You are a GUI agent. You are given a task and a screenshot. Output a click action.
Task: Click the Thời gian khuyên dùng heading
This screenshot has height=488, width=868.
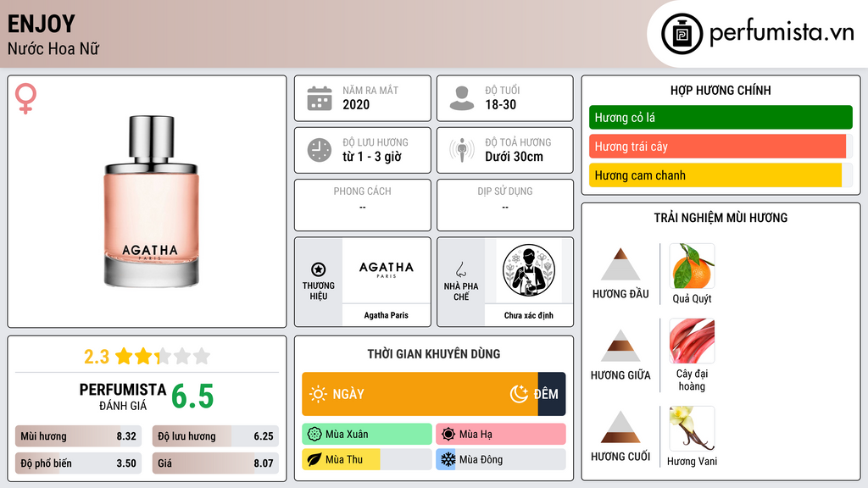point(434,354)
